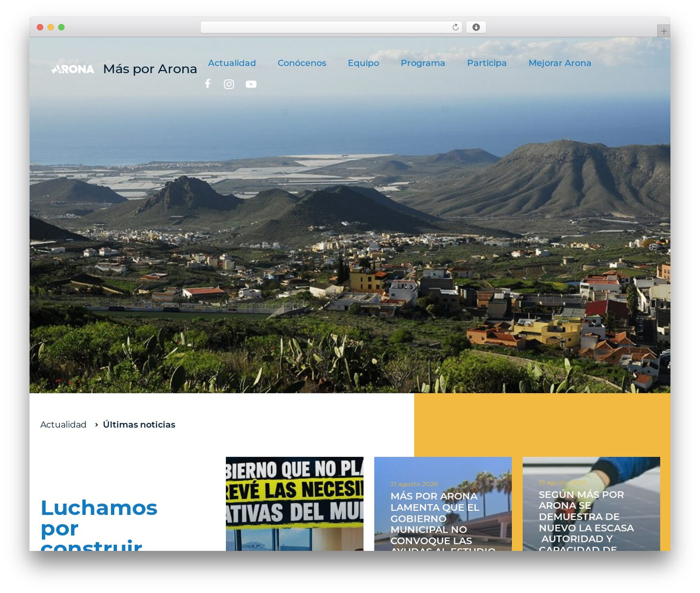
Task: Open the article about escasa autoridad
Action: (591, 504)
